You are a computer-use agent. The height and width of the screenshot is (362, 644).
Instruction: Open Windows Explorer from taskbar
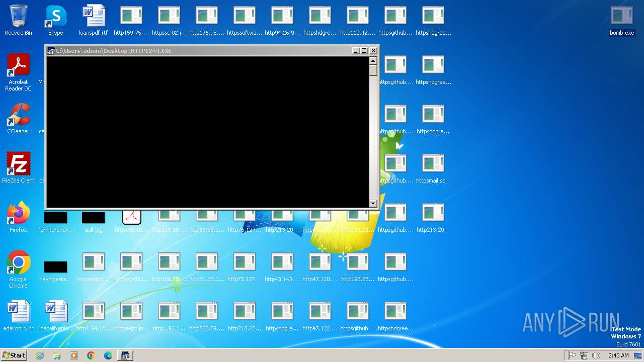57,355
